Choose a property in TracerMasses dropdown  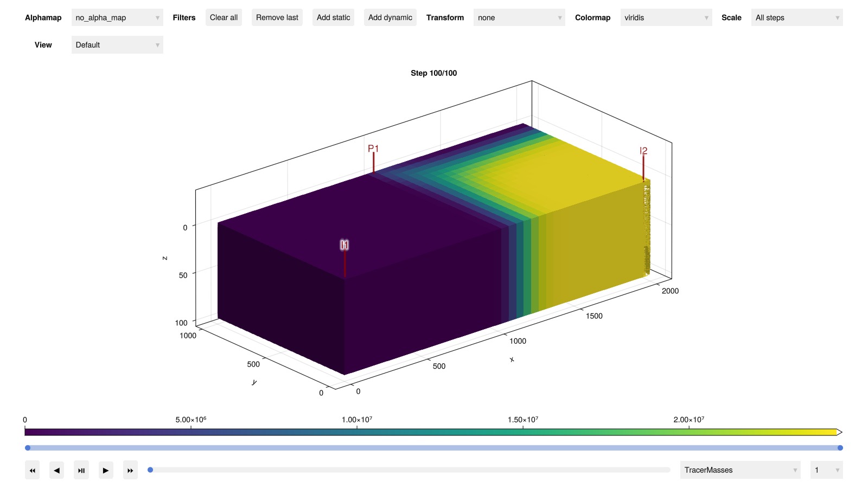coord(740,470)
